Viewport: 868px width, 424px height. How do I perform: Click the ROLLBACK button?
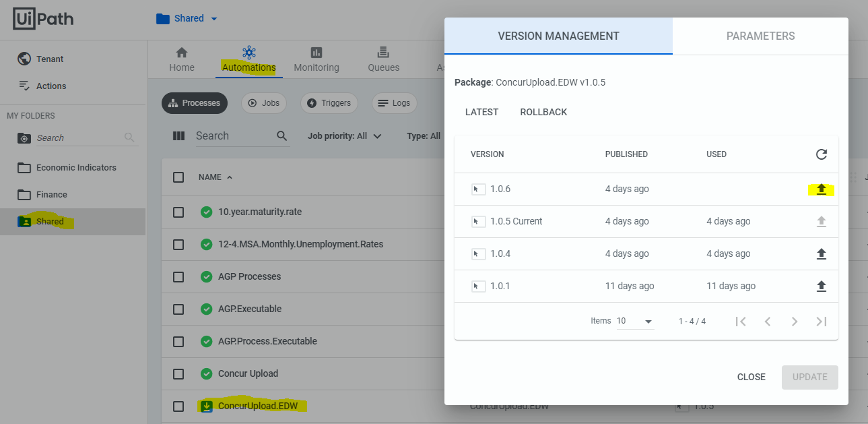click(x=544, y=112)
